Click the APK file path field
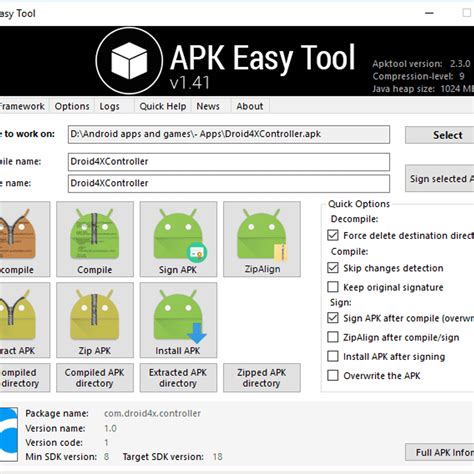 pyautogui.click(x=229, y=134)
